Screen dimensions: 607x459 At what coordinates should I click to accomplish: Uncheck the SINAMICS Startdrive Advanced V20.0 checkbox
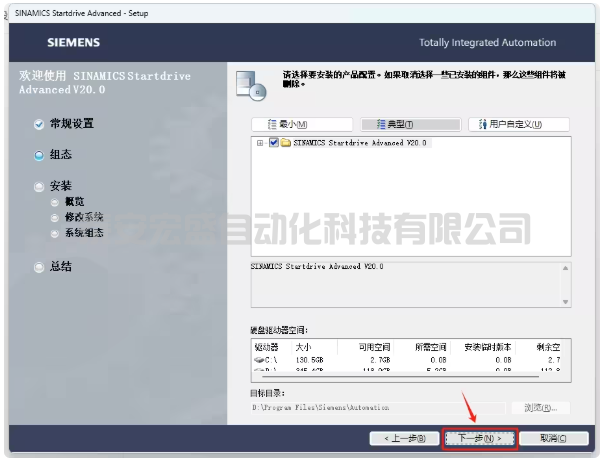tap(273, 143)
